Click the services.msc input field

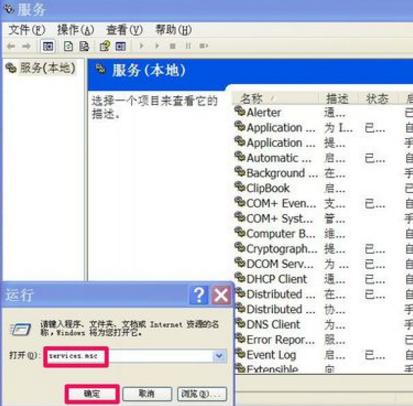pos(135,356)
